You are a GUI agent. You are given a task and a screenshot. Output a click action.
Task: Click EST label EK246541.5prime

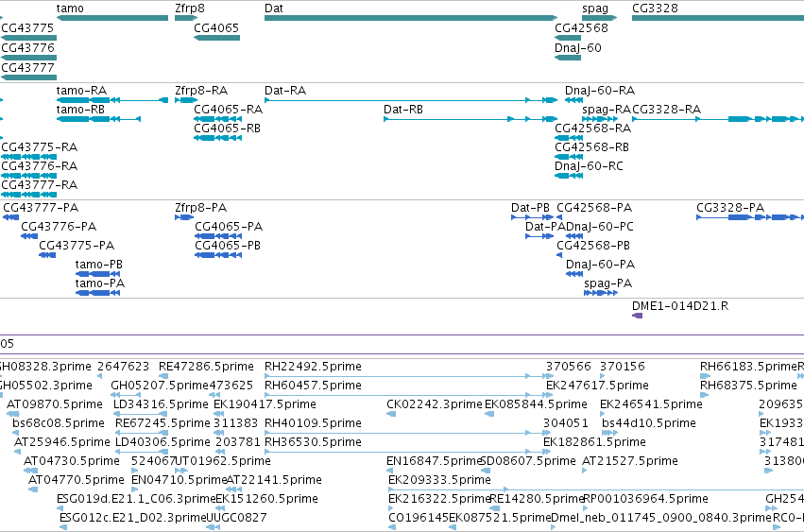(x=651, y=404)
